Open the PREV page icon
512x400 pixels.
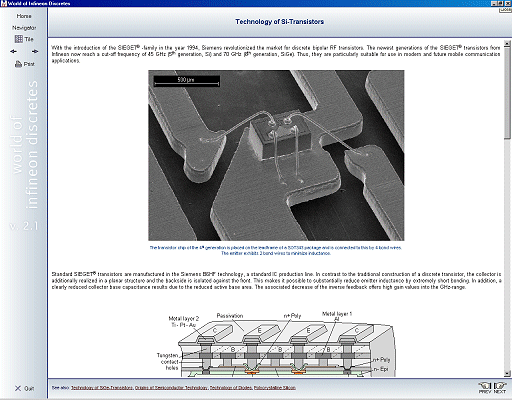click(485, 388)
